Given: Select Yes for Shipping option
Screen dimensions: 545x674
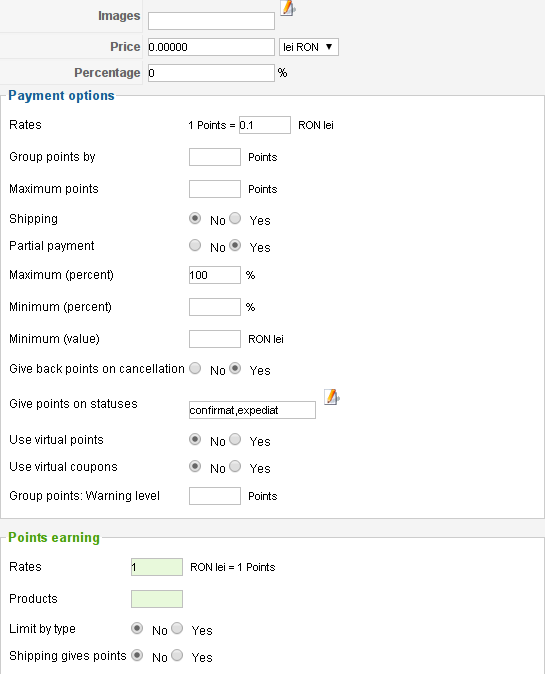Looking at the screenshot, I should pos(235,218).
